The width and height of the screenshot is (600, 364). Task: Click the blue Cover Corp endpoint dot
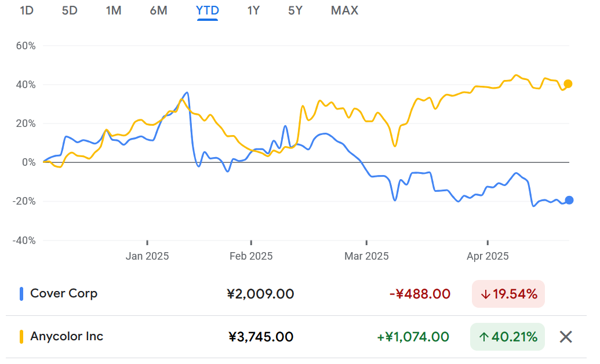[x=569, y=200]
